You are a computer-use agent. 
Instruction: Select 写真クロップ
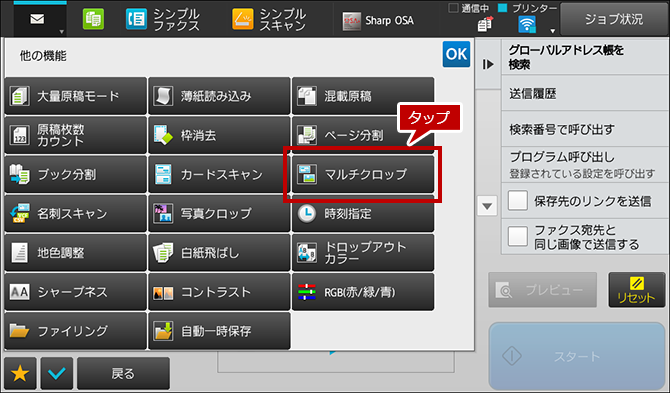click(x=219, y=214)
